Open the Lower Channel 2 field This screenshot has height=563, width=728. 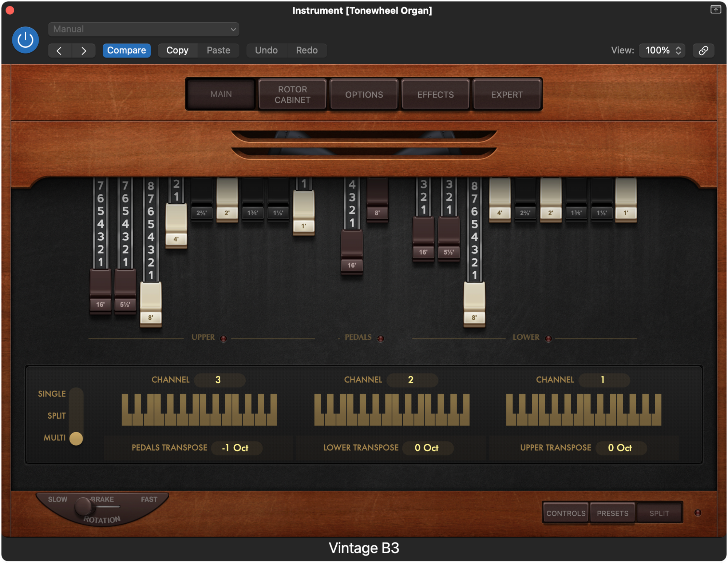[412, 380]
